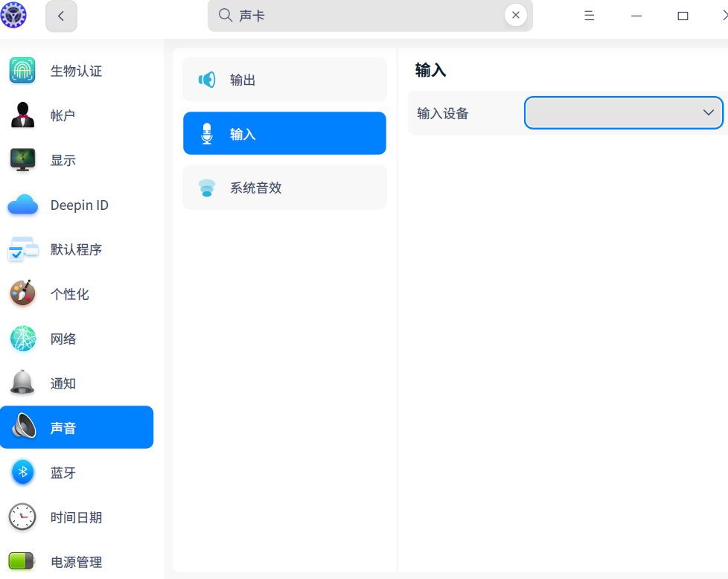
Task: Click inside the search input field
Action: [357, 14]
